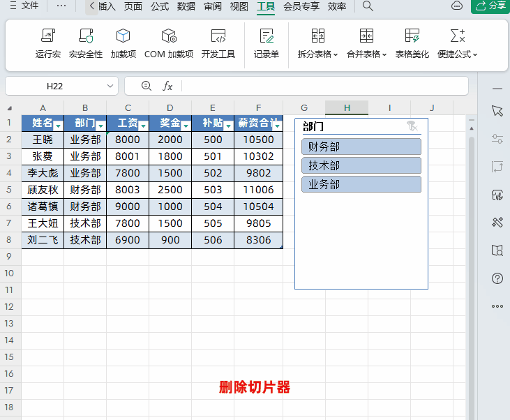Select 财务部 in the slicer
510x420 pixels.
(x=361, y=147)
